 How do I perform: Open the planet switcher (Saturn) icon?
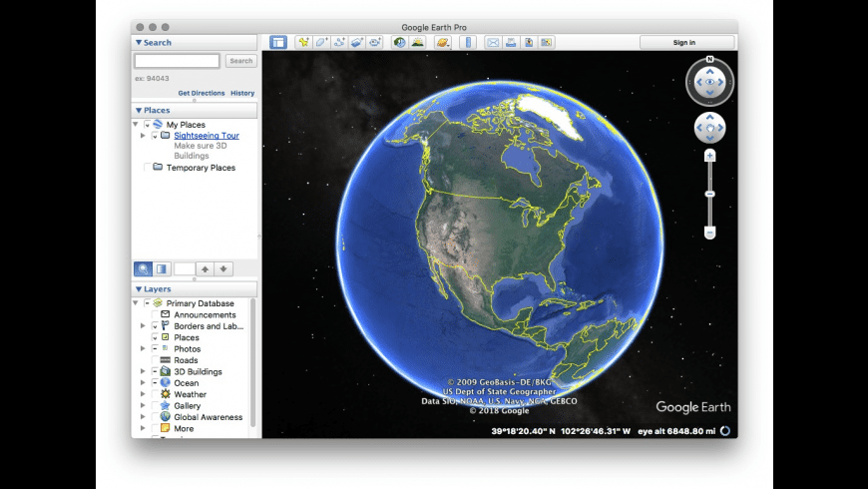[x=442, y=42]
